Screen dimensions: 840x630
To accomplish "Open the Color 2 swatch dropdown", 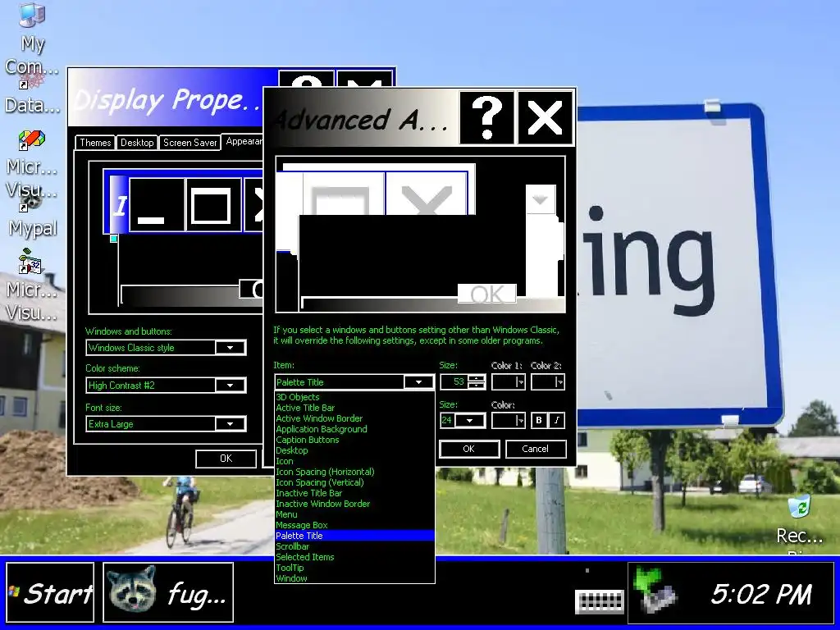I will point(548,382).
